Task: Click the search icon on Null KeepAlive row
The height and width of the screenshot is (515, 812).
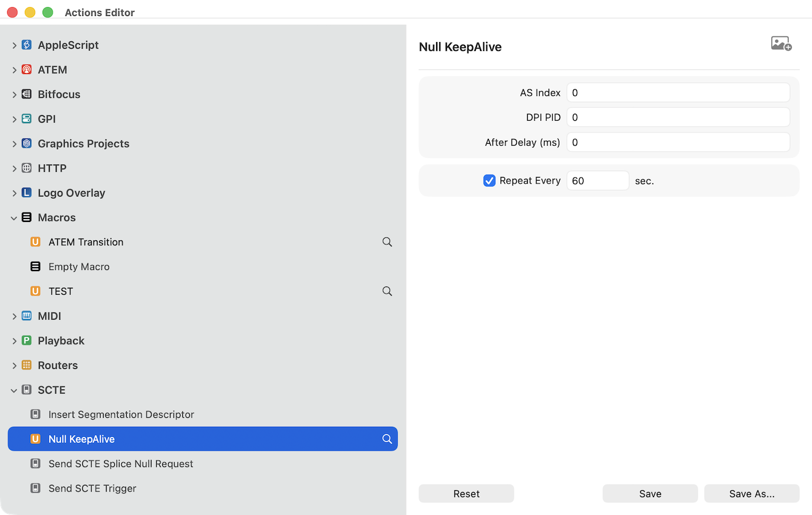Action: pos(387,439)
